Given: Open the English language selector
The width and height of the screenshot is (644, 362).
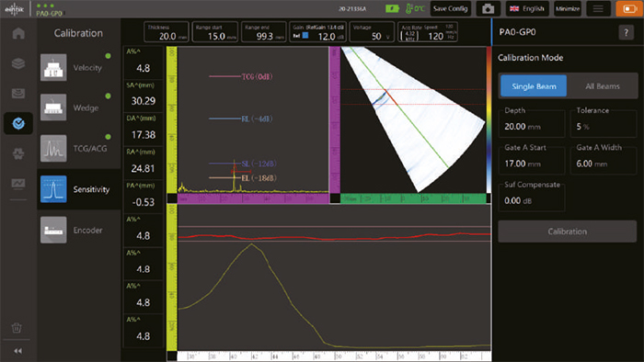Looking at the screenshot, I should [527, 8].
